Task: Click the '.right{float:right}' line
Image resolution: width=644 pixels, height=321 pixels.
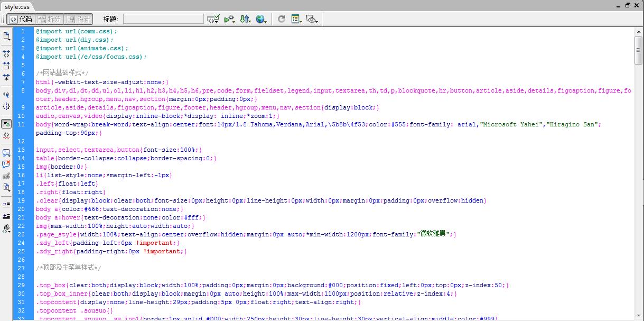Action: (x=71, y=192)
